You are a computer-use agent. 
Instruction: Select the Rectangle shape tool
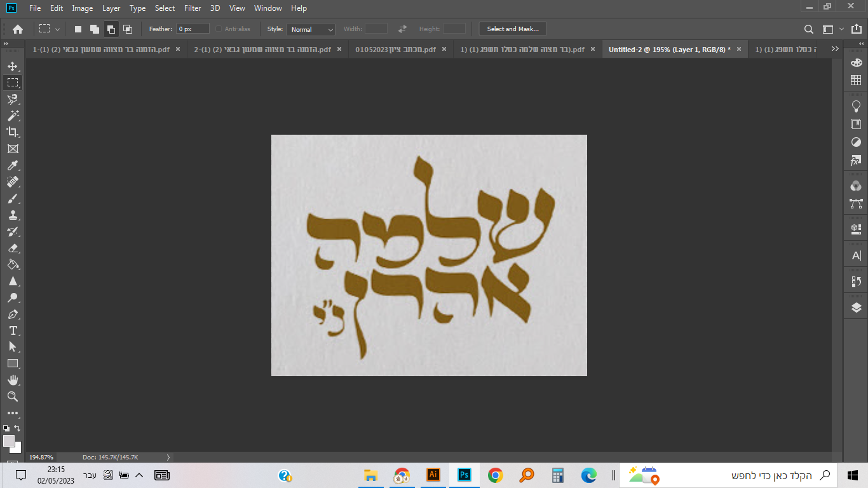point(13,363)
